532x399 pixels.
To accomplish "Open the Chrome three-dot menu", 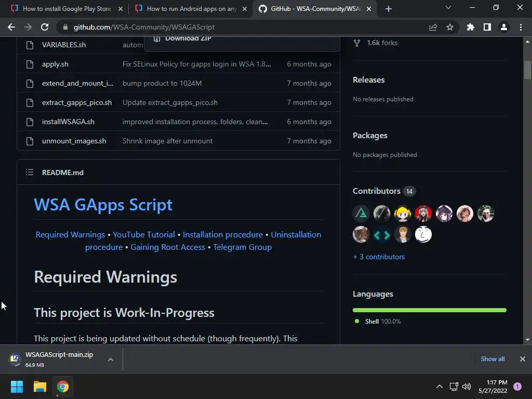I will click(521, 27).
